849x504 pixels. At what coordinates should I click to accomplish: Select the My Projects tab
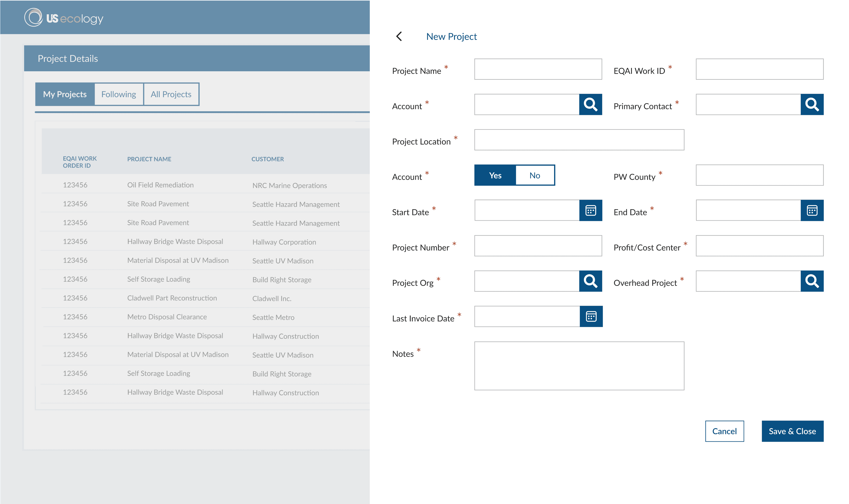[65, 94]
